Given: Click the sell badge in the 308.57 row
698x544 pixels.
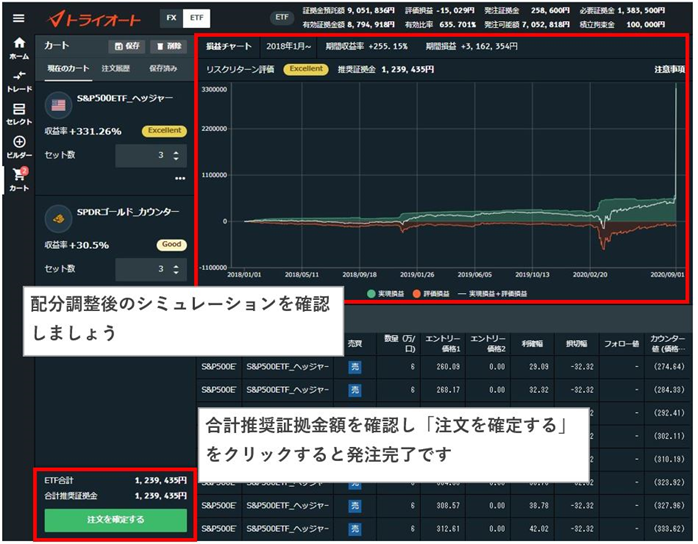Looking at the screenshot, I should (x=355, y=506).
